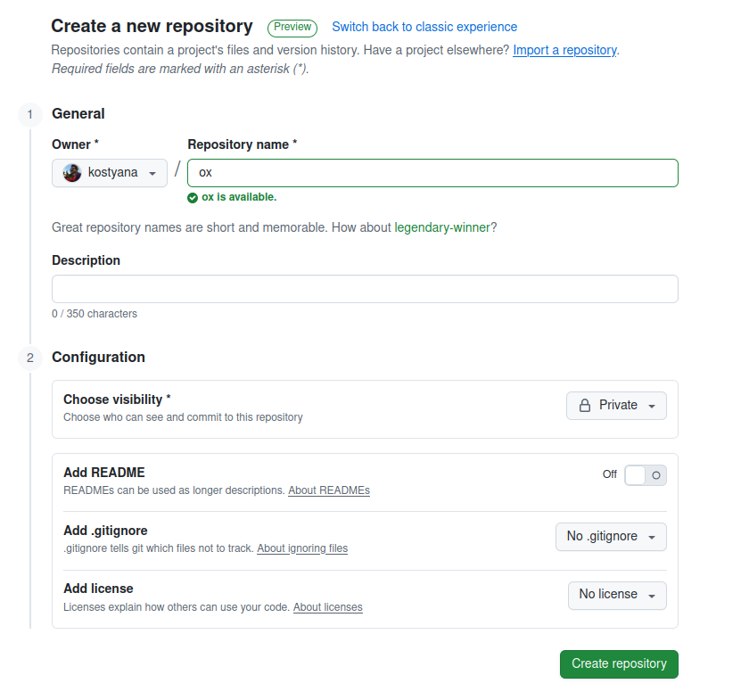The image size is (749, 700).
Task: Open the Private visibility dropdown
Action: tap(616, 406)
